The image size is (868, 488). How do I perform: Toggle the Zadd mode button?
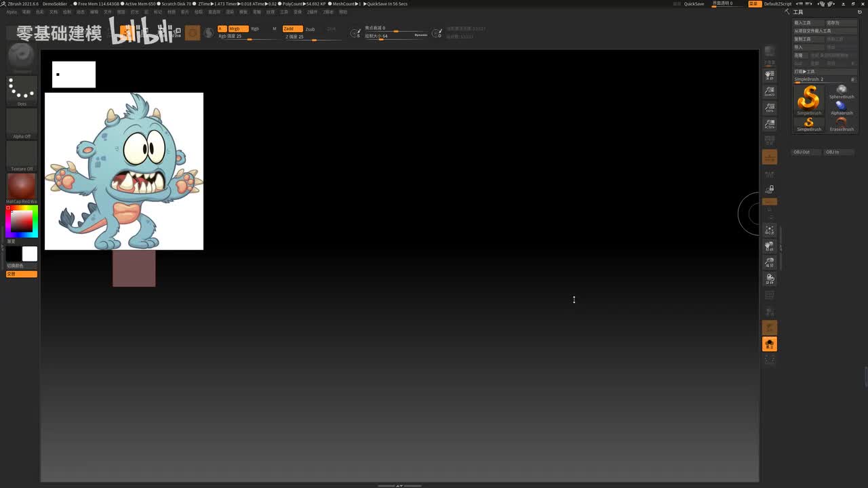pyautogui.click(x=293, y=28)
